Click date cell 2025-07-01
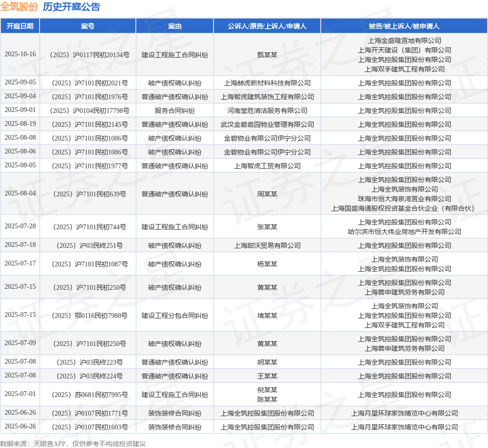The height and width of the screenshot is (448, 488). pos(20,394)
